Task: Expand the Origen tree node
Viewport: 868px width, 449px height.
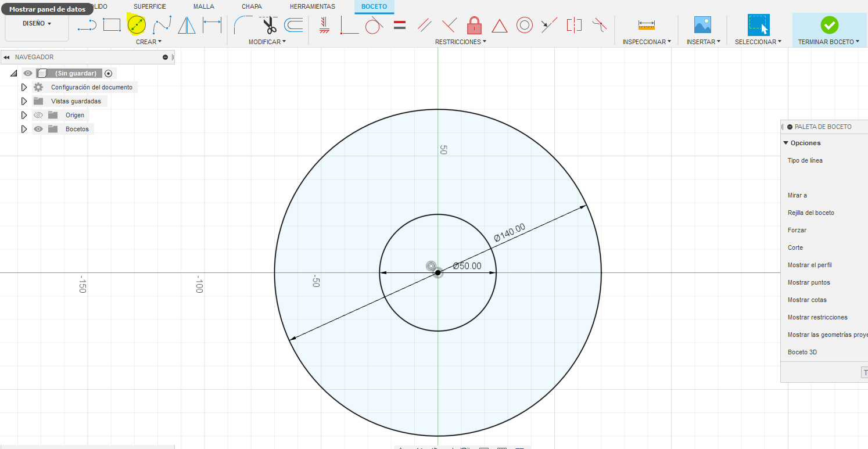Action: coord(24,115)
